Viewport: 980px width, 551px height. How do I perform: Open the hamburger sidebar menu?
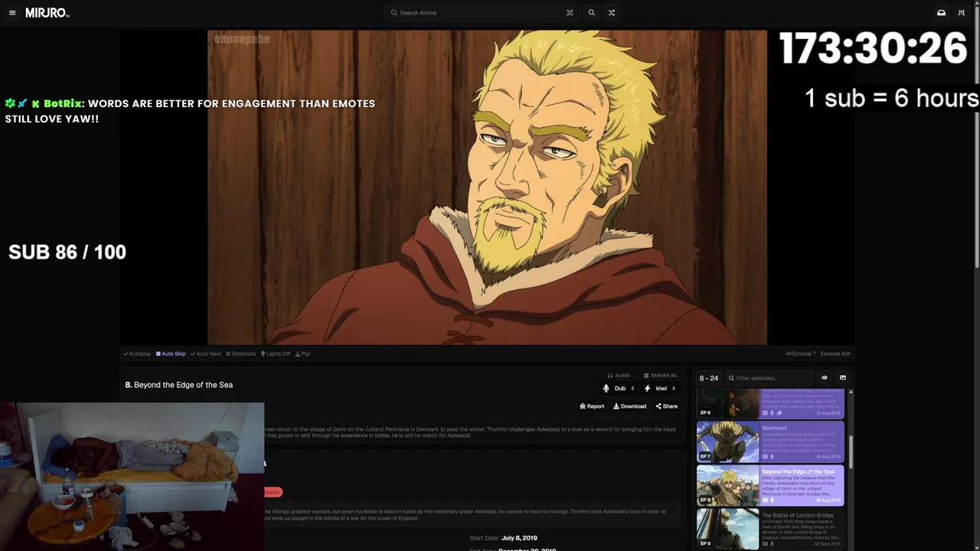[x=12, y=13]
